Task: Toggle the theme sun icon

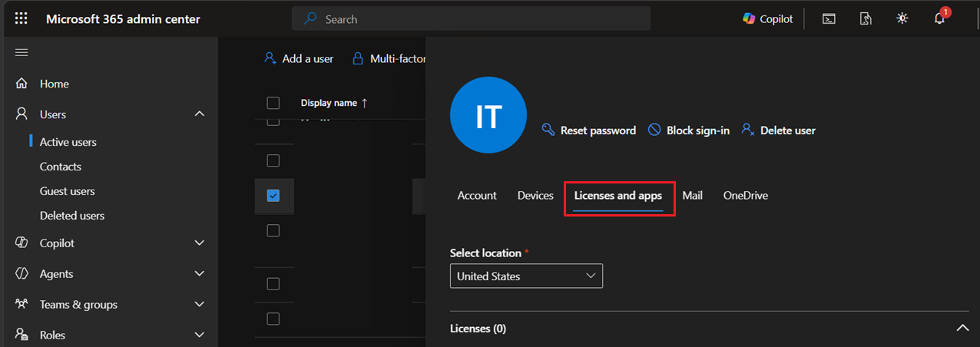Action: pyautogui.click(x=902, y=18)
